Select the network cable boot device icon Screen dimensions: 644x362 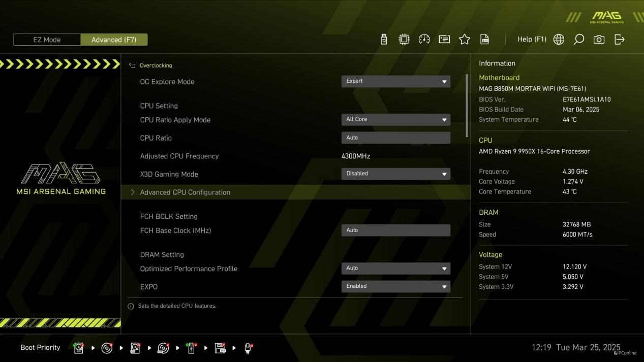click(248, 348)
